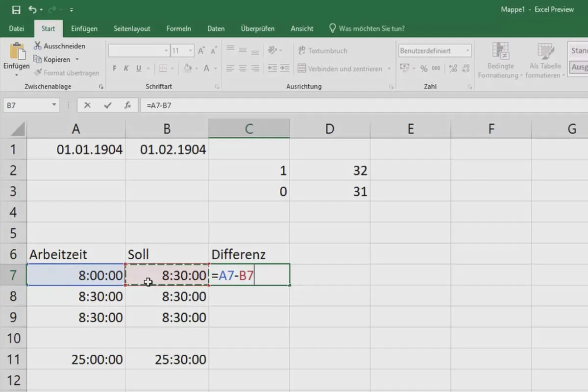Open the Datei tab
Image resolution: width=588 pixels, height=392 pixels.
(x=17, y=28)
